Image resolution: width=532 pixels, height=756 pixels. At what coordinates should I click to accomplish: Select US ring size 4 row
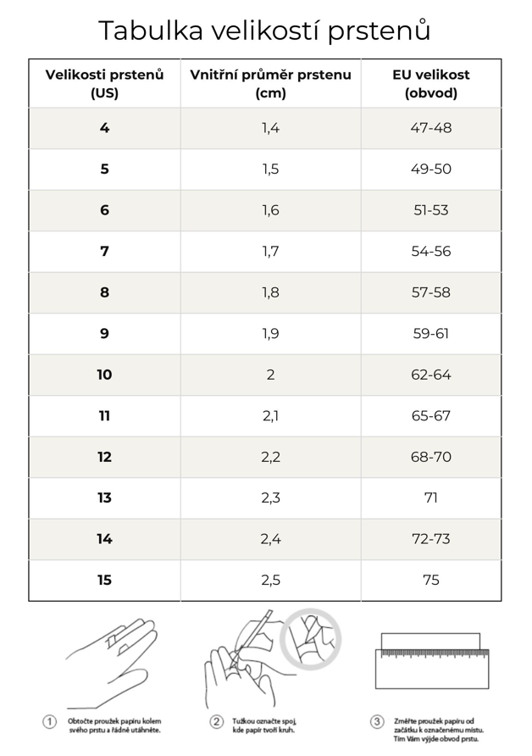(x=104, y=128)
